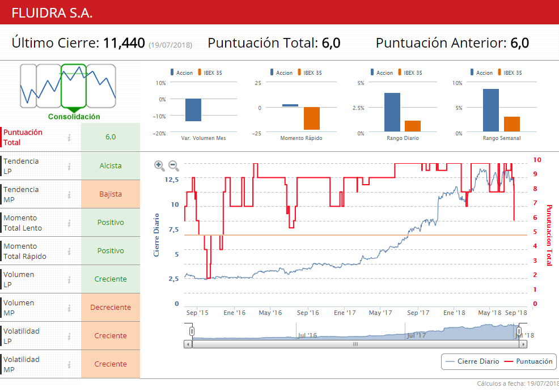Click the right handle of range navigator
The width and height of the screenshot is (559, 392).
tap(519, 331)
